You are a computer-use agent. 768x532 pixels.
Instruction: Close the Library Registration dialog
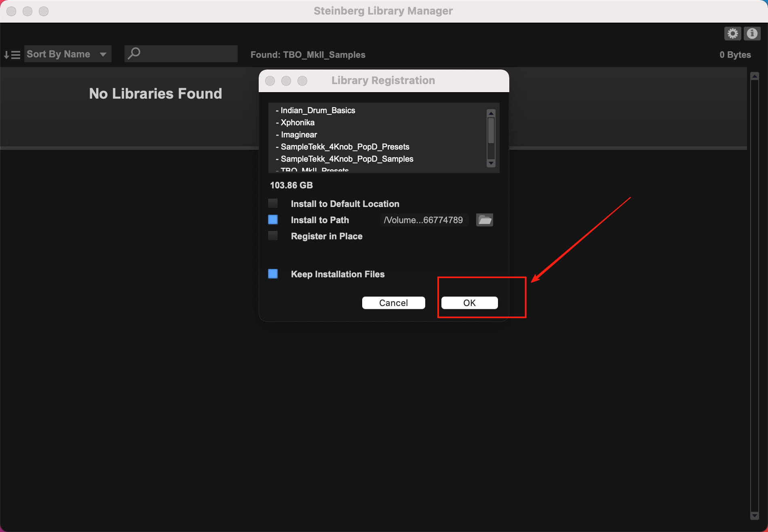tap(270, 81)
